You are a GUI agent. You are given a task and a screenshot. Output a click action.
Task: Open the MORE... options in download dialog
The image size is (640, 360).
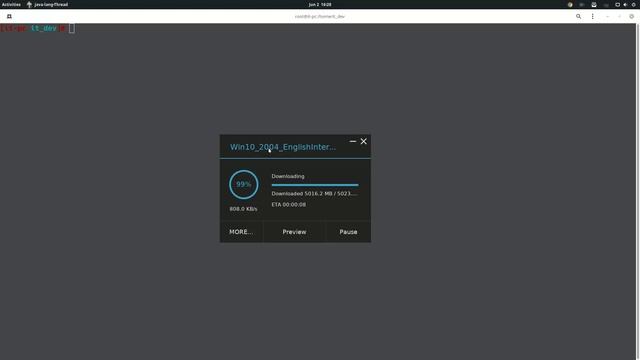coord(241,232)
